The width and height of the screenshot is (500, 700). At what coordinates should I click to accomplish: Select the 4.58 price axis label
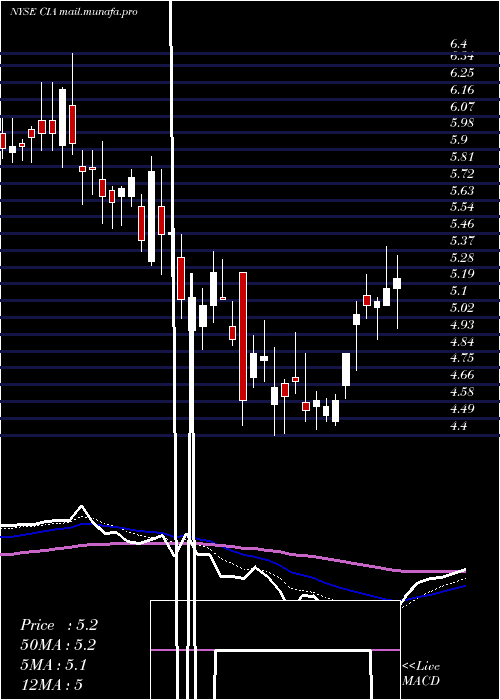click(x=462, y=392)
